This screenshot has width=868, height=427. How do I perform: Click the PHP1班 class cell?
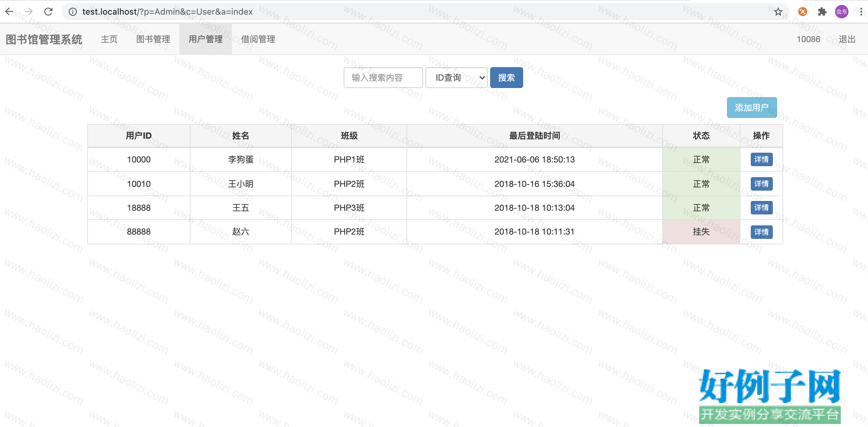pos(349,159)
